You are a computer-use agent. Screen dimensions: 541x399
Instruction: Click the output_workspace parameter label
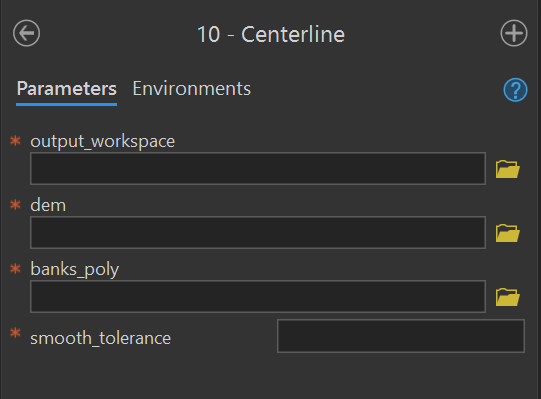pos(102,142)
